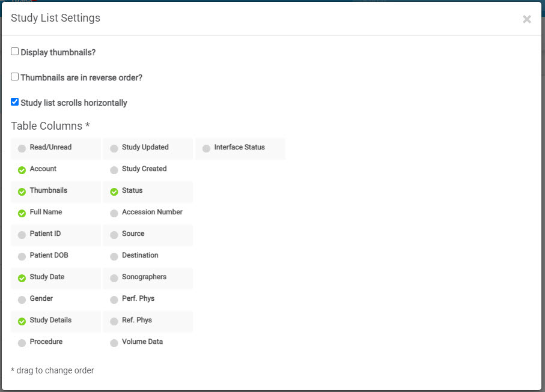The height and width of the screenshot is (392, 545).
Task: Click the Full Name label text
Action: tap(46, 212)
